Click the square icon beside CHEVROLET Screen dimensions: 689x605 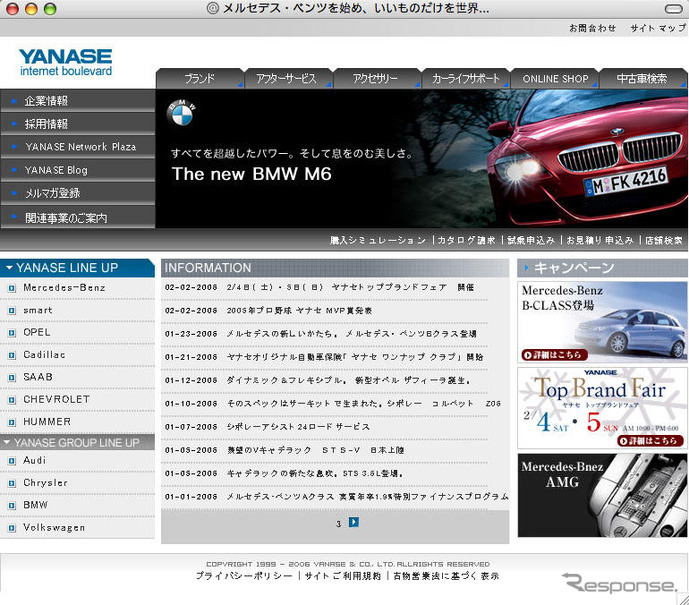12,400
